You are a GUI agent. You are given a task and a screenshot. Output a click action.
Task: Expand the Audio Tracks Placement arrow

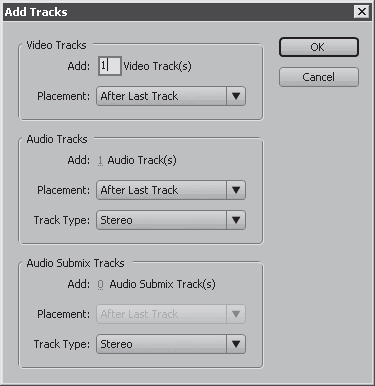236,190
